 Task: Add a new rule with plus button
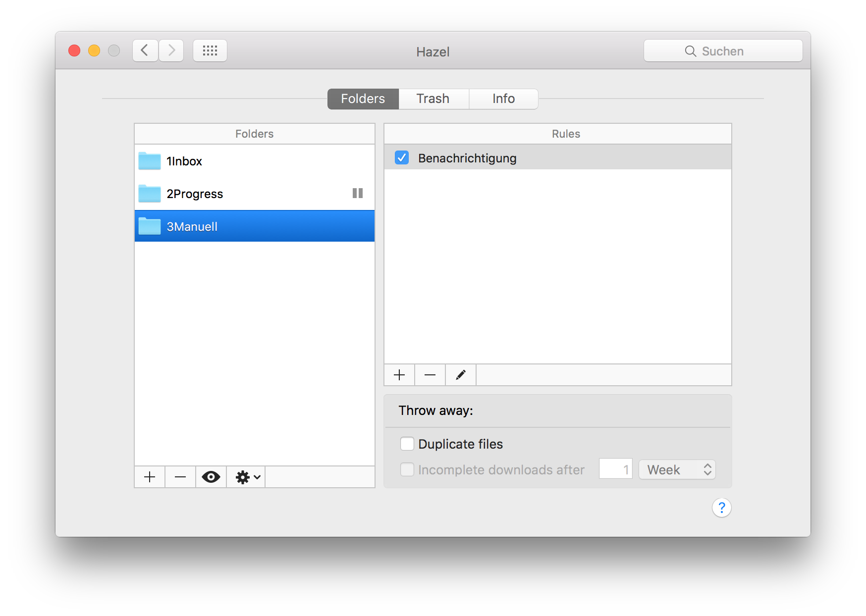pyautogui.click(x=399, y=375)
